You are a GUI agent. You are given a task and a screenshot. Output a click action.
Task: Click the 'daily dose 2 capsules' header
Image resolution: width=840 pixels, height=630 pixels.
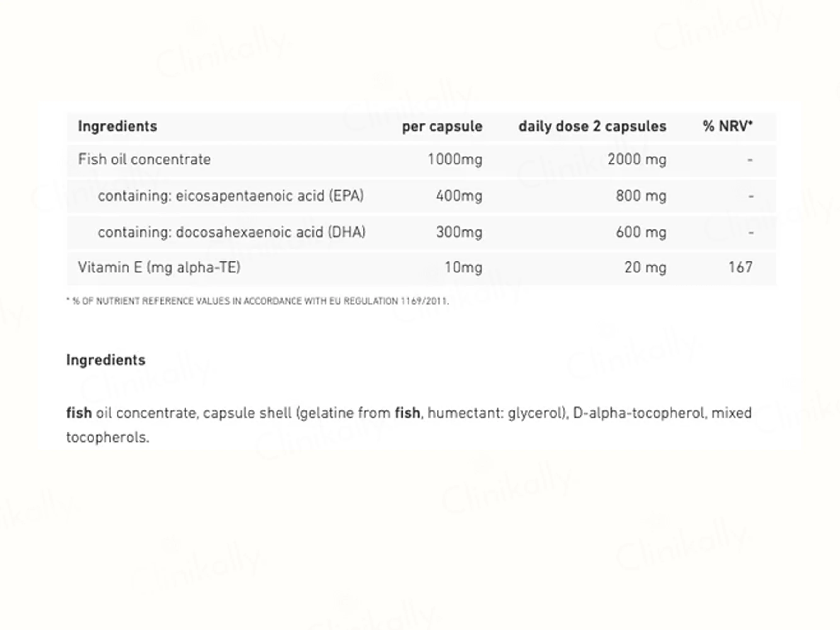pos(592,126)
